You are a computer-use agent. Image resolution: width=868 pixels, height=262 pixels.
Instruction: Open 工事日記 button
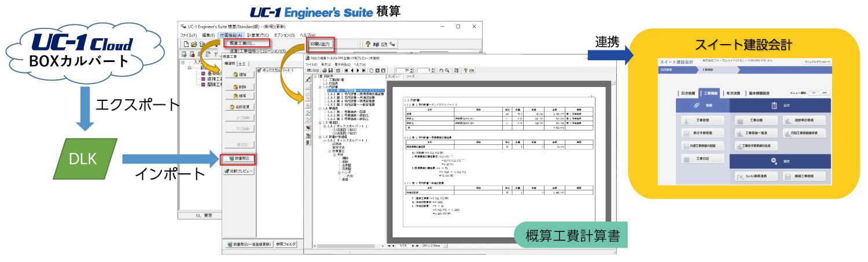702,158
